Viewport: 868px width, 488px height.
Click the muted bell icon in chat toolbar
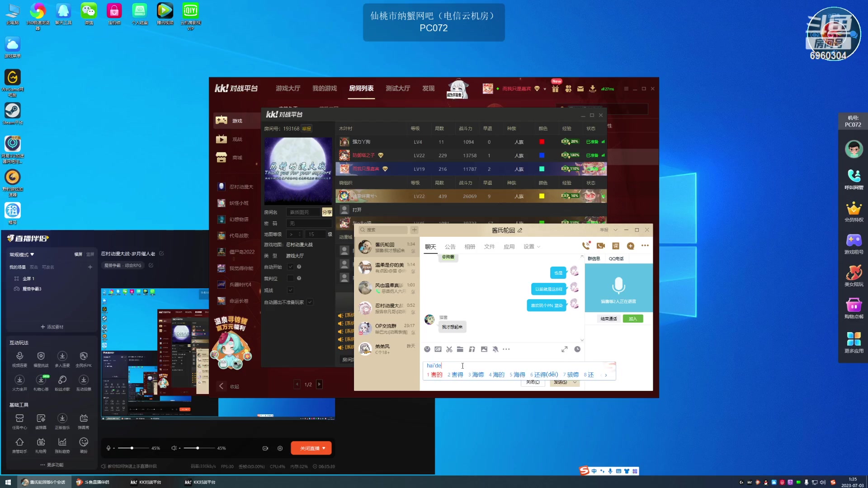[495, 349]
